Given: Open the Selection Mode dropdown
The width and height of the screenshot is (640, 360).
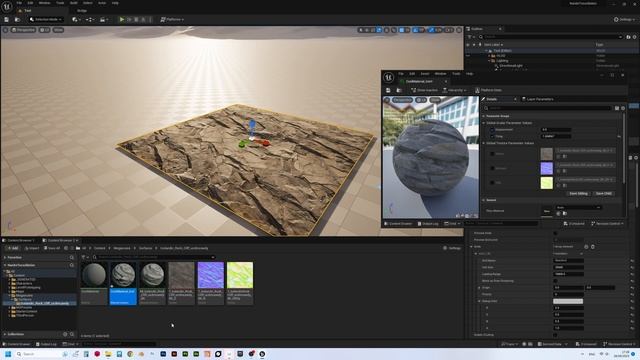Looking at the screenshot, I should click(46, 19).
